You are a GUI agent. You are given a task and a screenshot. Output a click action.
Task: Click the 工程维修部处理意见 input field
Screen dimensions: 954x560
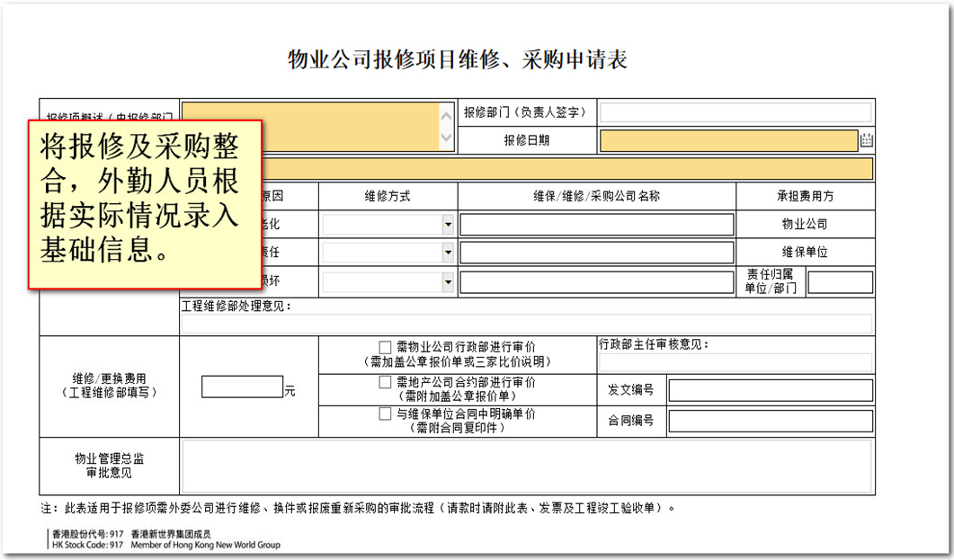pyautogui.click(x=527, y=324)
